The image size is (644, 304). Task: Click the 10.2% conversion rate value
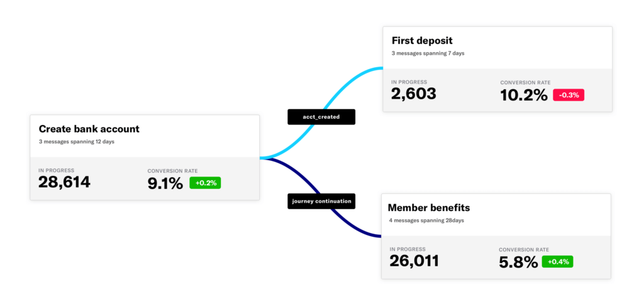coord(524,95)
